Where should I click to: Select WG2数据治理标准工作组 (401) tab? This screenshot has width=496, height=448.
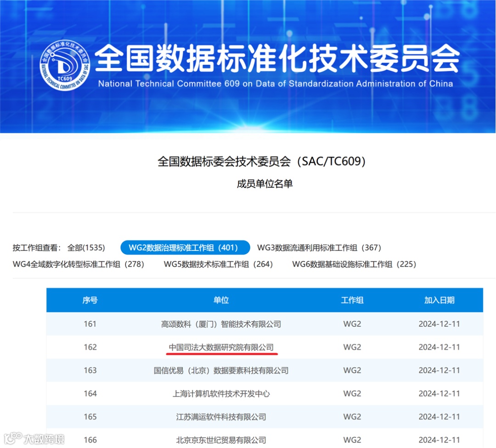[185, 247]
